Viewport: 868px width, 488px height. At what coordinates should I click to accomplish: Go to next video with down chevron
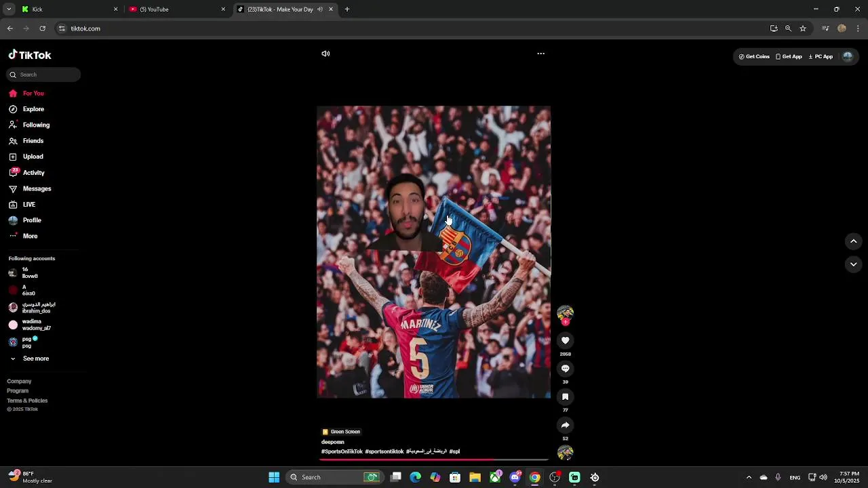pyautogui.click(x=854, y=264)
